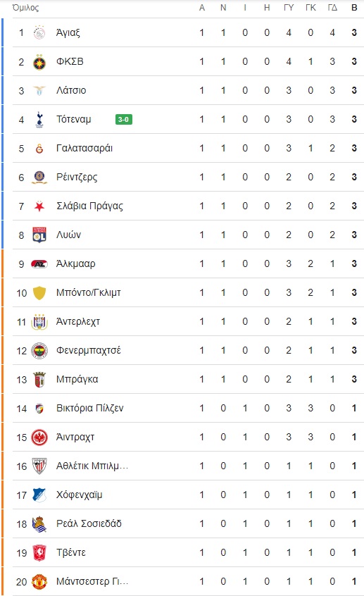Click the Manchester United crest icon
Image resolution: width=364 pixels, height=596 pixels.
click(x=39, y=581)
